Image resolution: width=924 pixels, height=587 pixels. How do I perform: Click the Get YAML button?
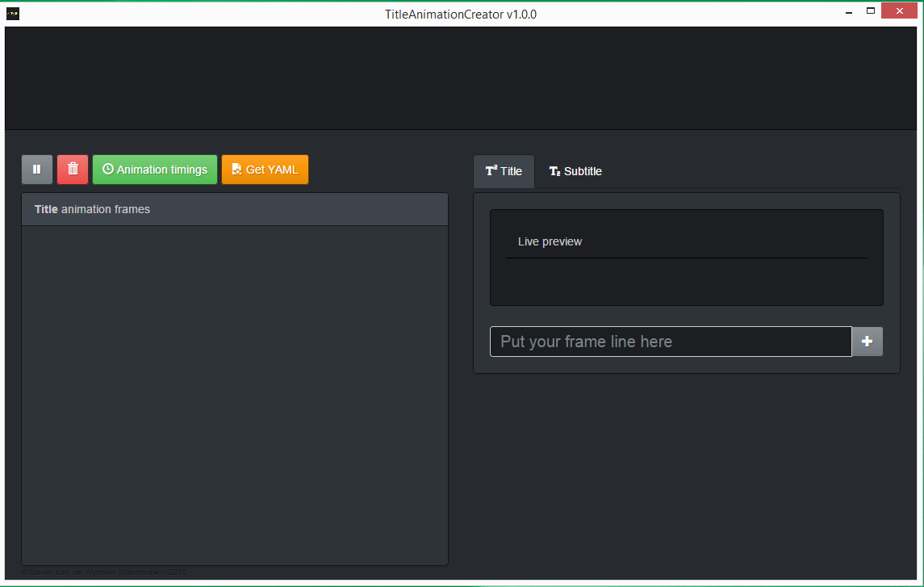(265, 170)
